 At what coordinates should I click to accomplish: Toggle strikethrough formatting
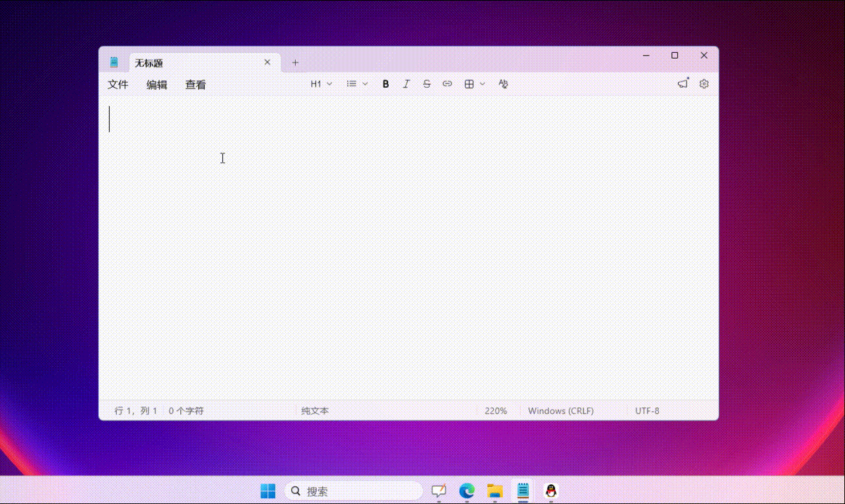pos(426,84)
